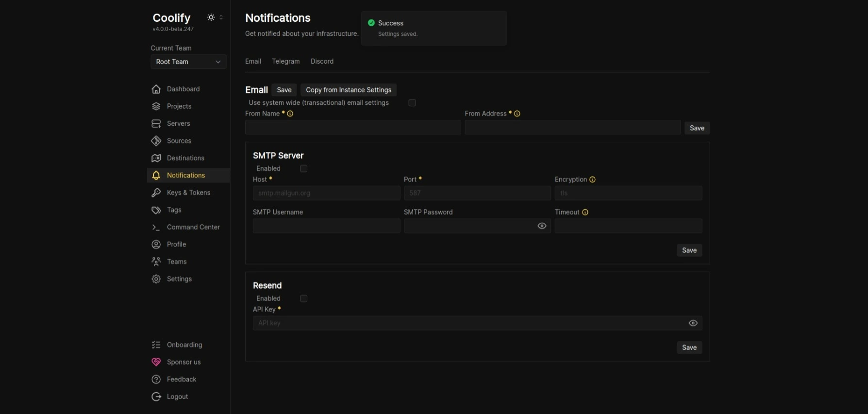Save the SMTP Server settings
Viewport: 868px width, 414px height.
point(689,250)
